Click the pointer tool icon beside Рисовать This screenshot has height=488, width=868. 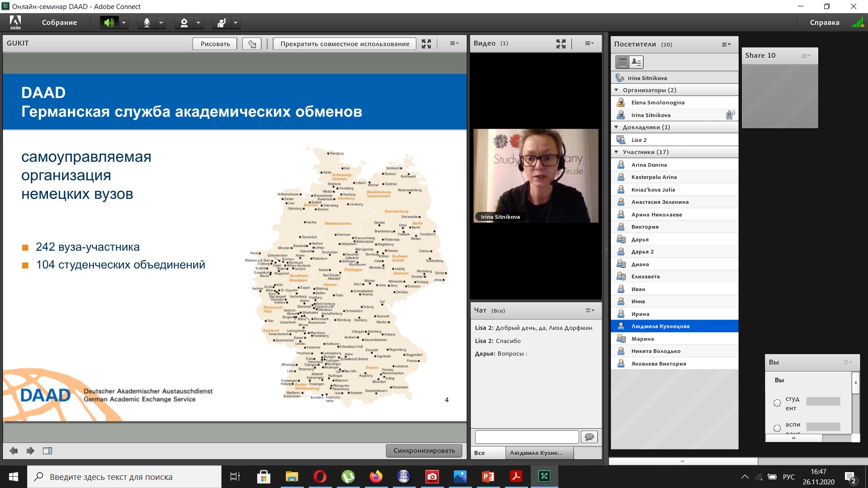[252, 44]
